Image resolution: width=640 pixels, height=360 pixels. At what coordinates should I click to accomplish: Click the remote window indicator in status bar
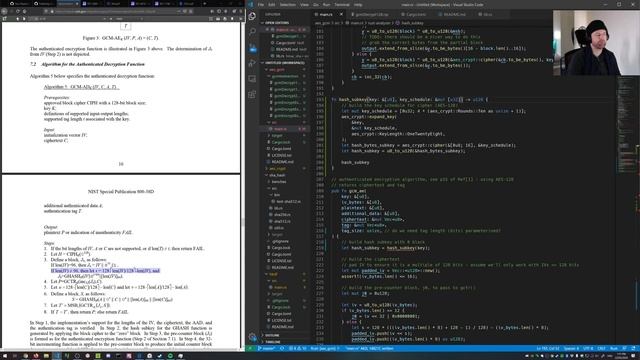coord(250,349)
